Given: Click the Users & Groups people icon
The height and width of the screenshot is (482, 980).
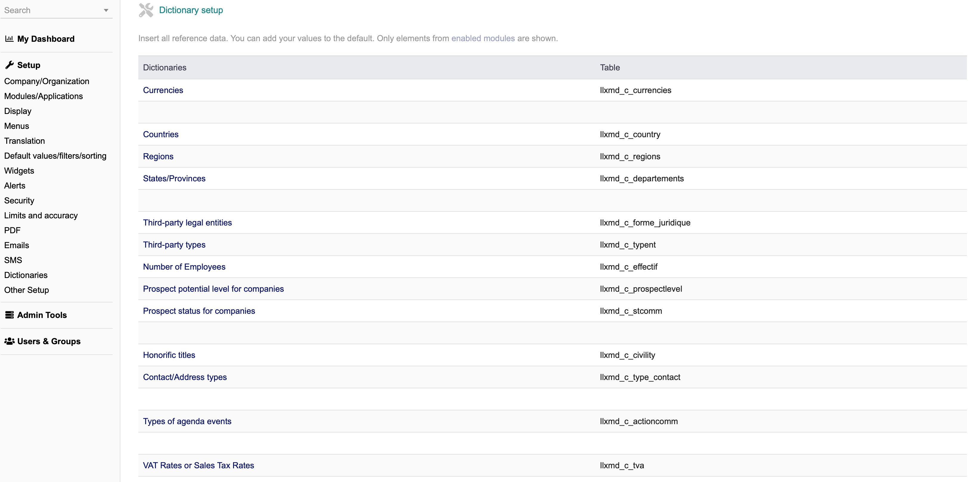Looking at the screenshot, I should [x=10, y=341].
